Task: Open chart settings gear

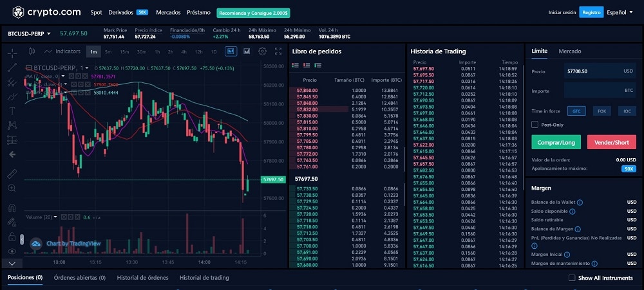Action: click(263, 51)
